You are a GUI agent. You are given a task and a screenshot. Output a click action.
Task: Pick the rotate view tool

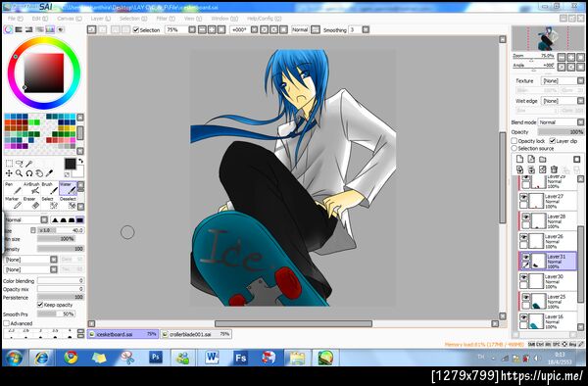pos(29,173)
